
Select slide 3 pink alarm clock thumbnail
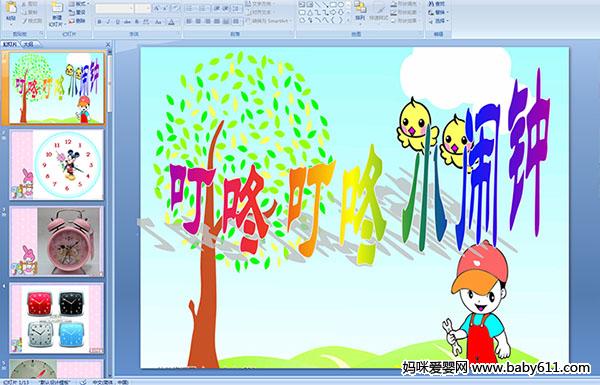pos(57,241)
